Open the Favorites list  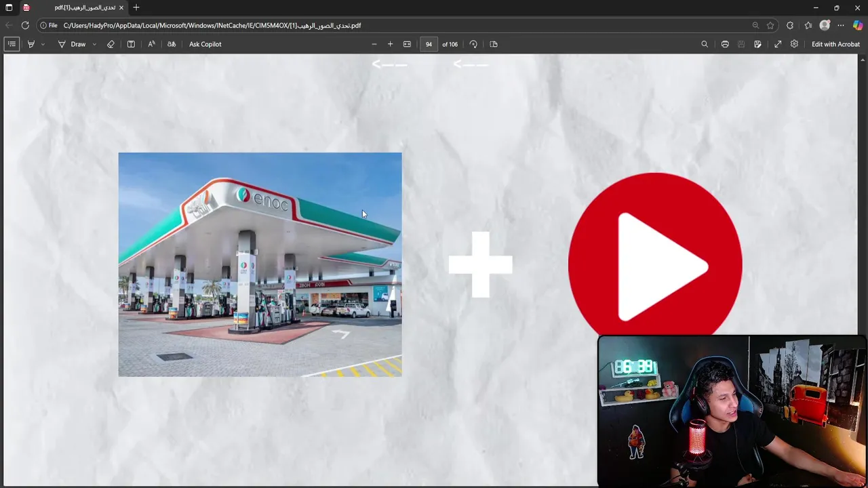(808, 25)
